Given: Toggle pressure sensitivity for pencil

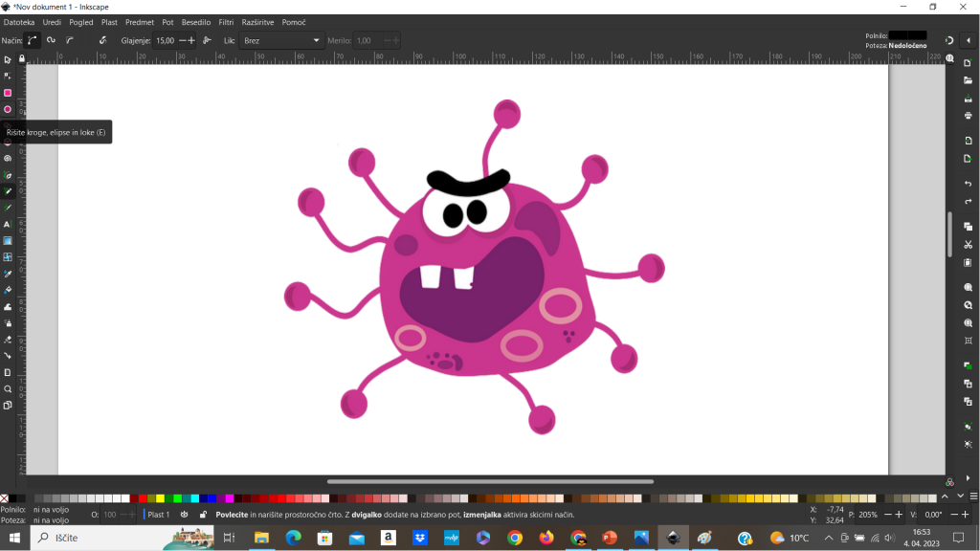Looking at the screenshot, I should (x=103, y=40).
